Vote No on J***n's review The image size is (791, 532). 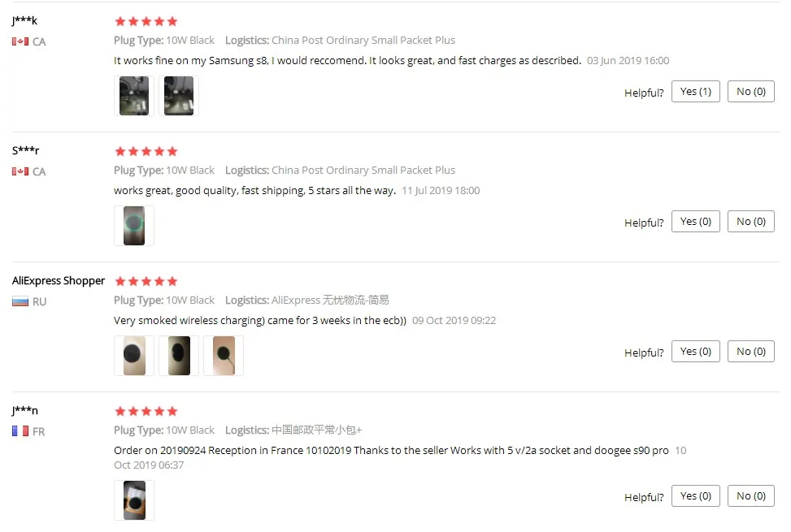tap(750, 496)
